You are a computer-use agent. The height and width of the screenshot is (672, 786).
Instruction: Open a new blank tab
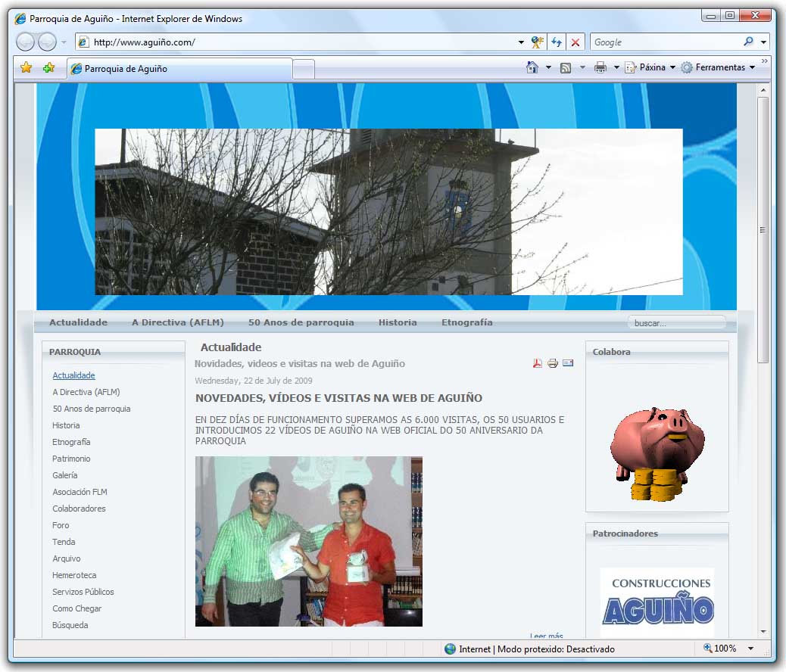(304, 69)
